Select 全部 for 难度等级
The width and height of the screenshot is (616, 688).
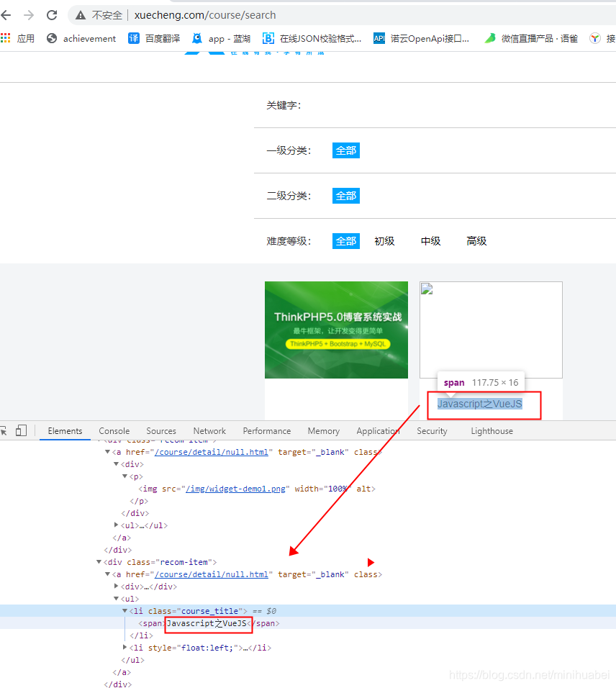tap(345, 241)
